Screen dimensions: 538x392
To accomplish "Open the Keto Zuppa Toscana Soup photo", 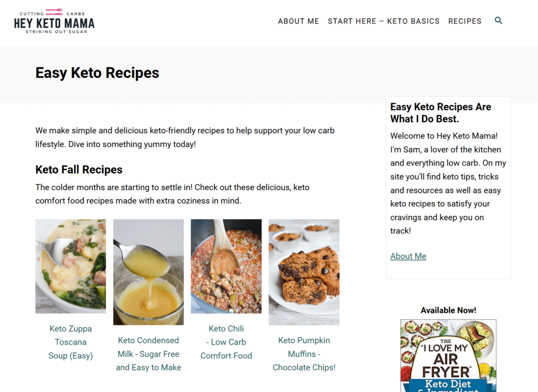I will tap(70, 266).
